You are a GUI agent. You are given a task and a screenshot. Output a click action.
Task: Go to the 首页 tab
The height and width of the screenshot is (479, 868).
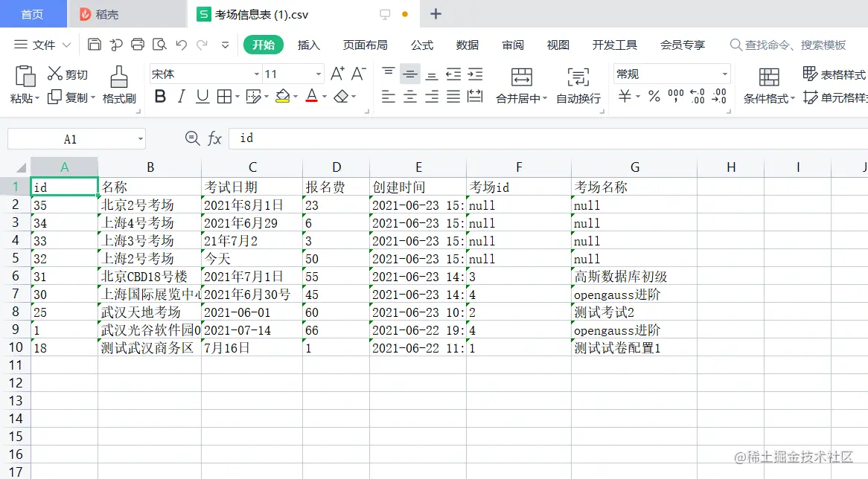[x=33, y=14]
